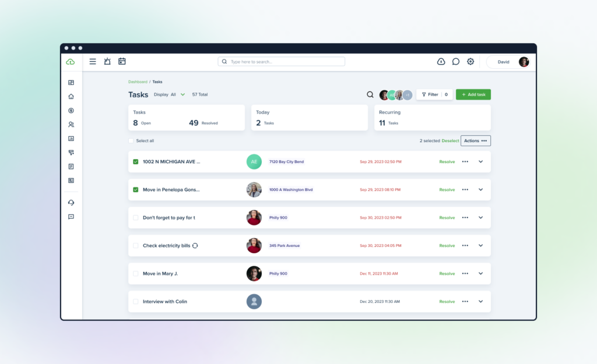Image resolution: width=597 pixels, height=364 pixels.
Task: Open the document icon in sidebar
Action: click(71, 167)
